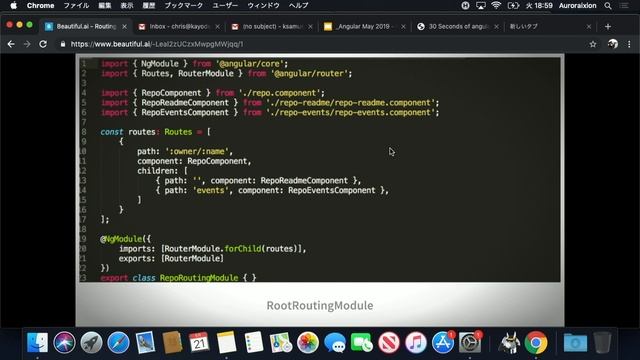Open iTunes Music from the Dock
Screen dimensions: 640x360
pyautogui.click(x=416, y=342)
